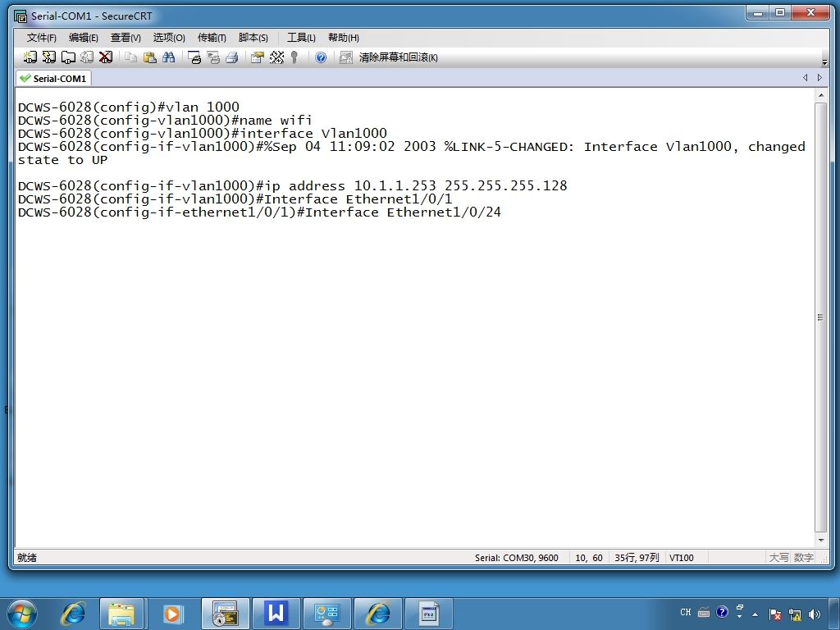Image resolution: width=840 pixels, height=630 pixels.
Task: Click the SecureCRT title bar app icon
Action: [x=21, y=16]
